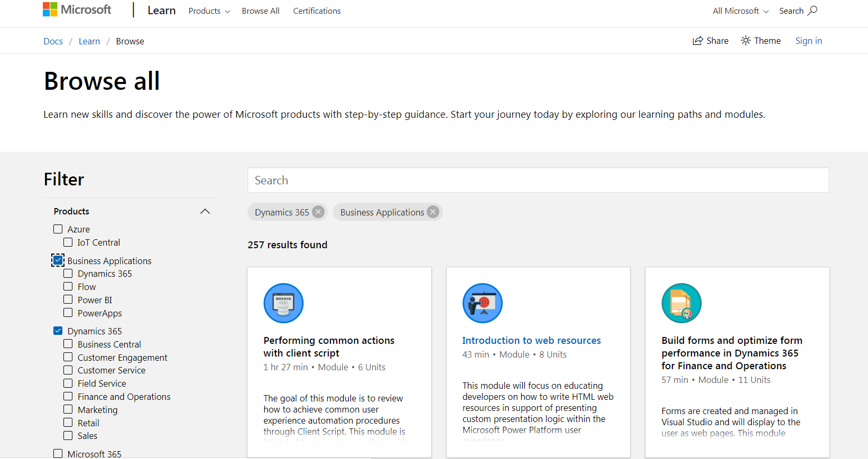Viewport: 868px width, 459px height.
Task: Uncheck the Business Applications checkbox
Action: point(58,260)
